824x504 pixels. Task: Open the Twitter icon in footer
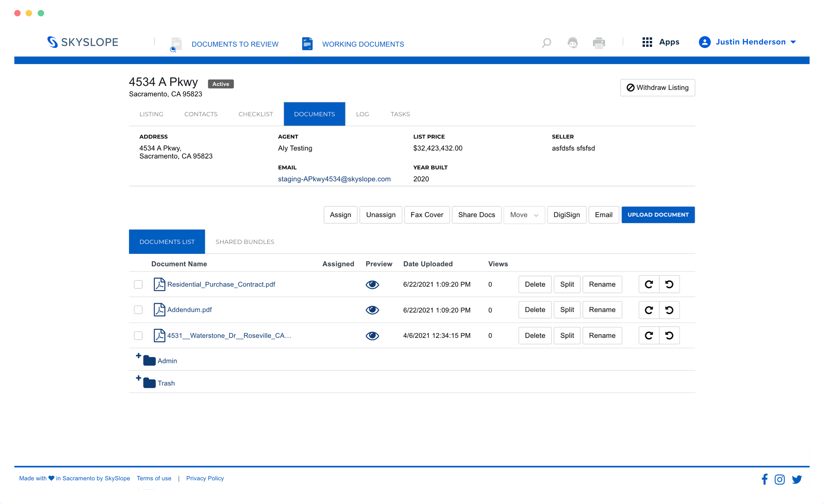[x=796, y=479]
